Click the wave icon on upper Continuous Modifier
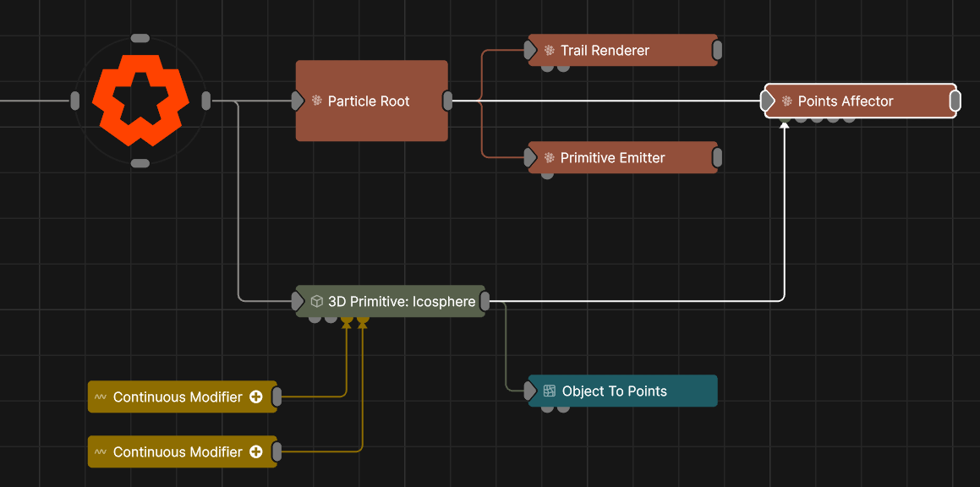The width and height of the screenshot is (980, 487). tap(101, 397)
